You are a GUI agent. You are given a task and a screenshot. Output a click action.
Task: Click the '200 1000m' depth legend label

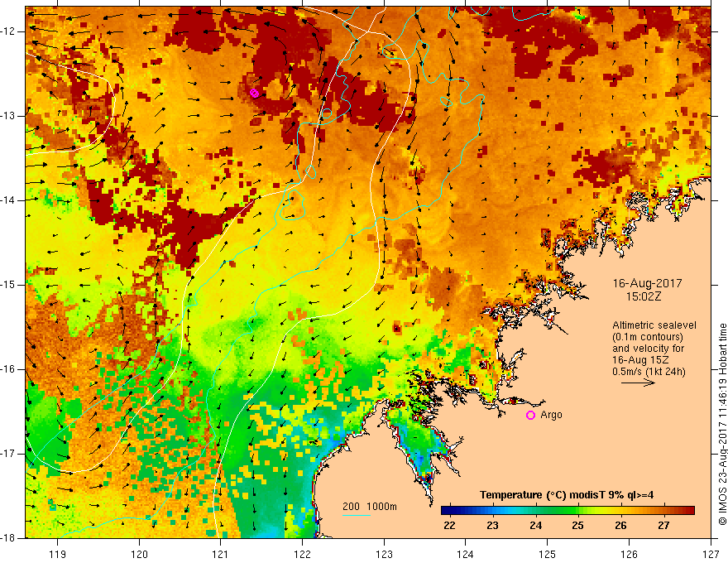click(370, 507)
